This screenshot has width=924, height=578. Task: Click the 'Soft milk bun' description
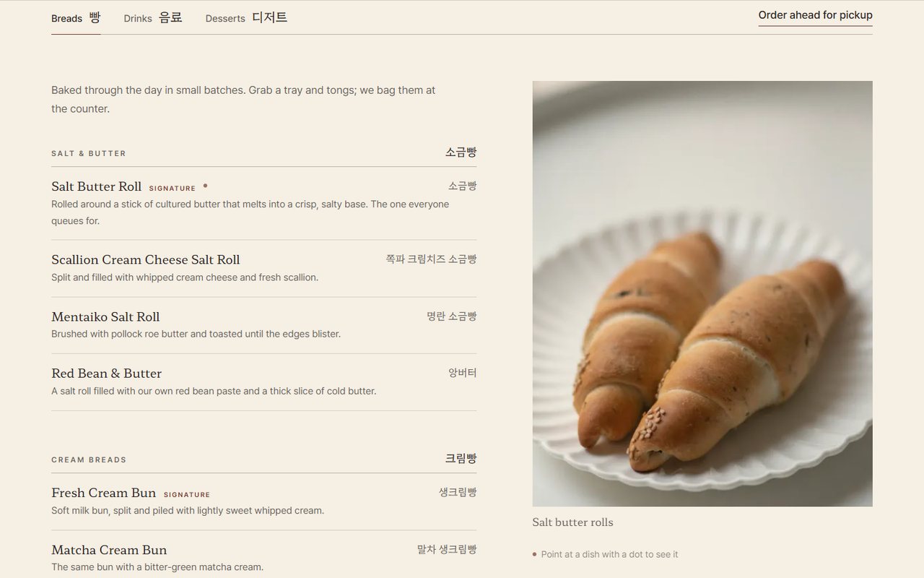tap(188, 511)
